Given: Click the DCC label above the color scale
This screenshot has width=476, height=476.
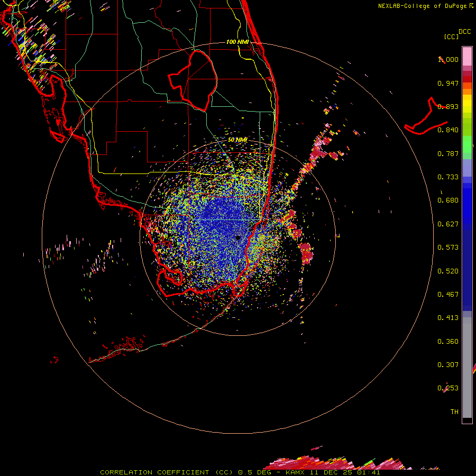Looking at the screenshot, I should pos(465,32).
